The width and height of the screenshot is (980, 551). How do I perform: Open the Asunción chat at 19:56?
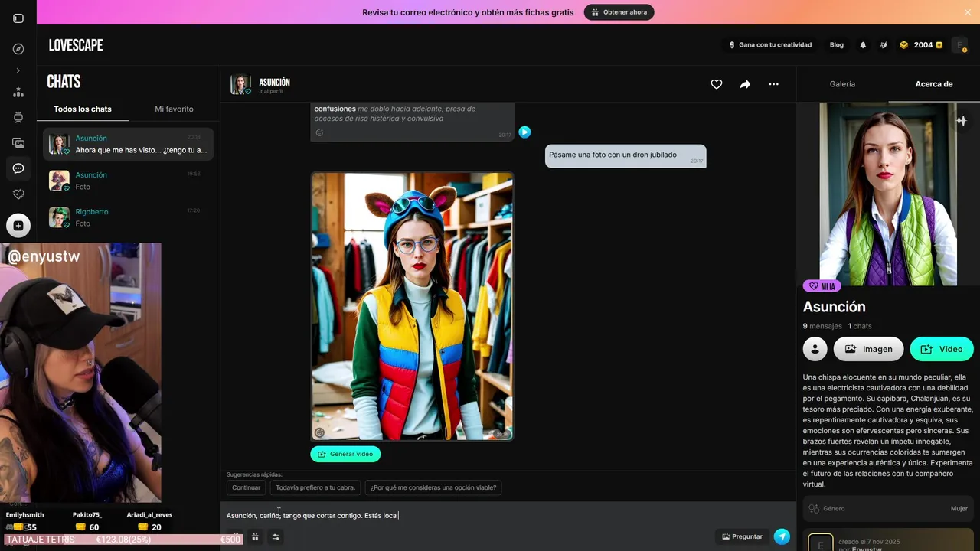128,181
